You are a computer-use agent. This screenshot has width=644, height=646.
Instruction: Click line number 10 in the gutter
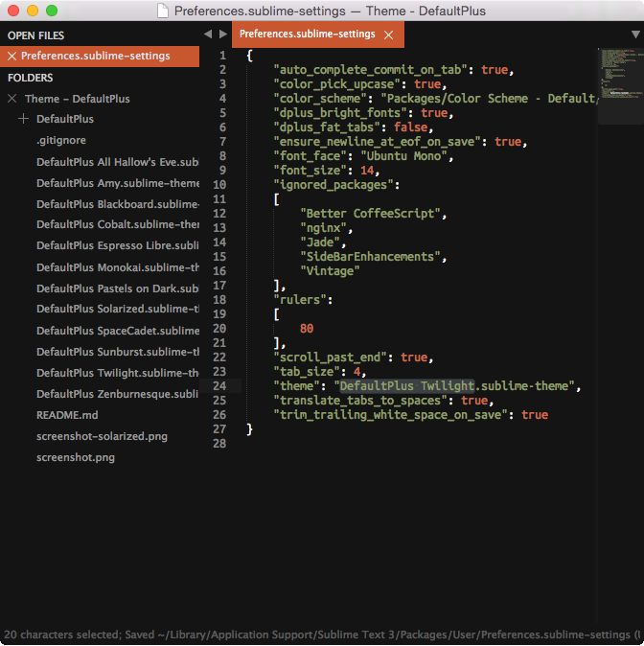219,185
